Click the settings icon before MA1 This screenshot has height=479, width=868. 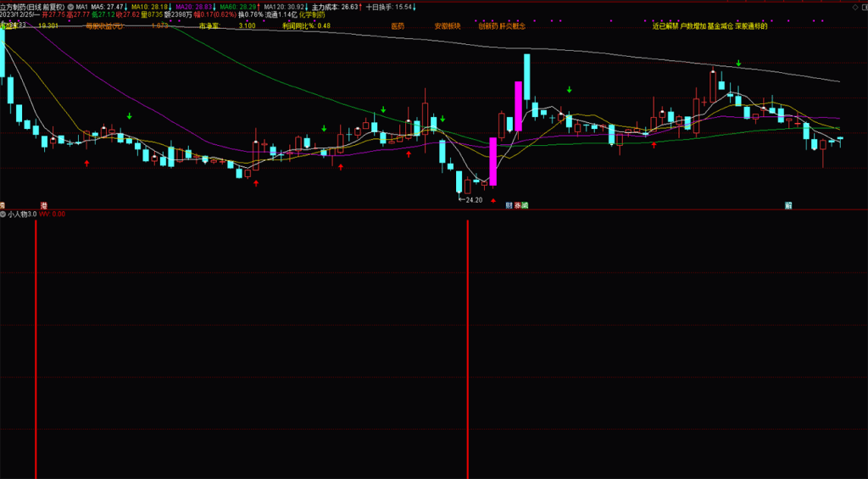click(70, 6)
